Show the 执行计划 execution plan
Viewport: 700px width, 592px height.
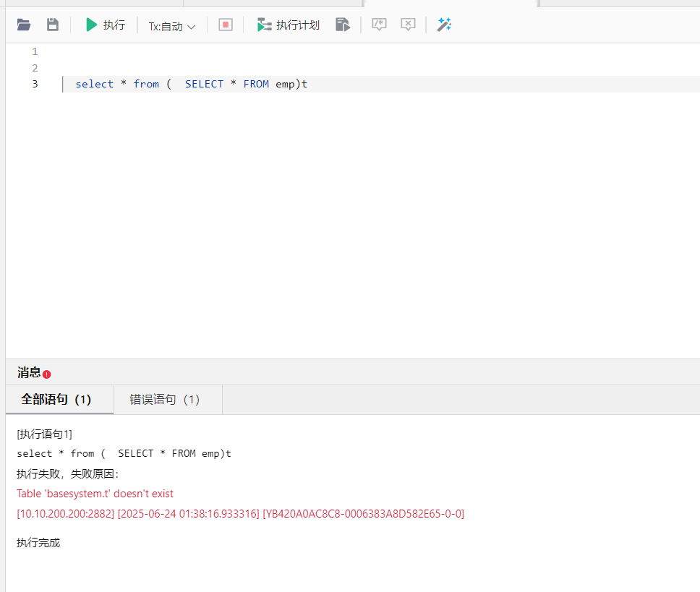pos(289,25)
